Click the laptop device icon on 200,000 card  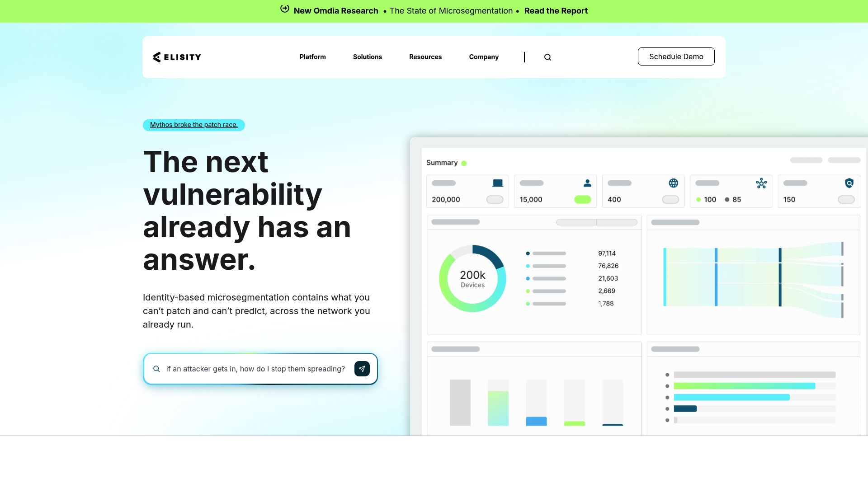[x=497, y=183]
